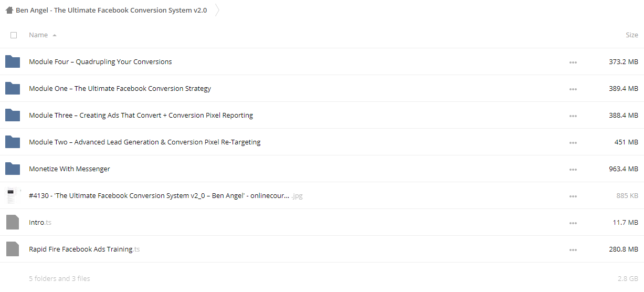Open more options menu for Module Two
Image resolution: width=644 pixels, height=292 pixels.
tap(573, 142)
